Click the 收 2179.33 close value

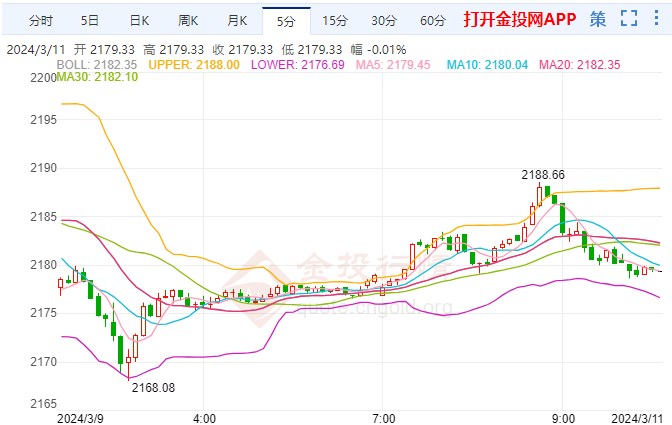[x=243, y=50]
